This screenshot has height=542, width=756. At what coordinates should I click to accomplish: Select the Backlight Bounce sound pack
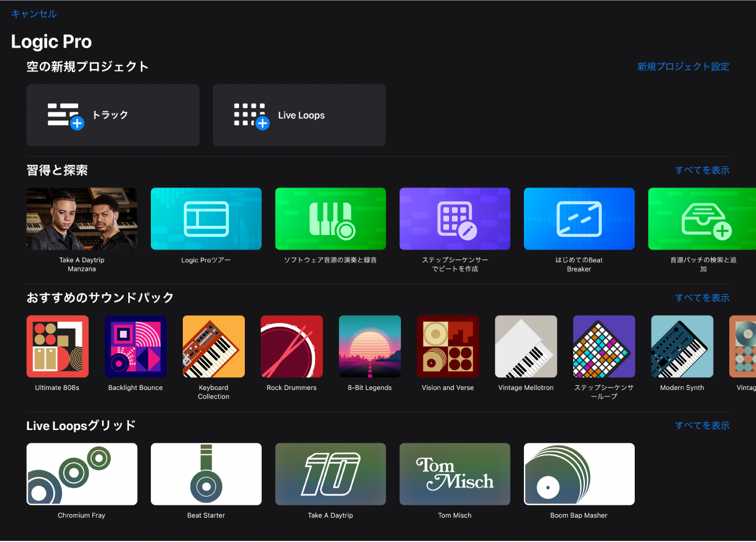click(135, 346)
